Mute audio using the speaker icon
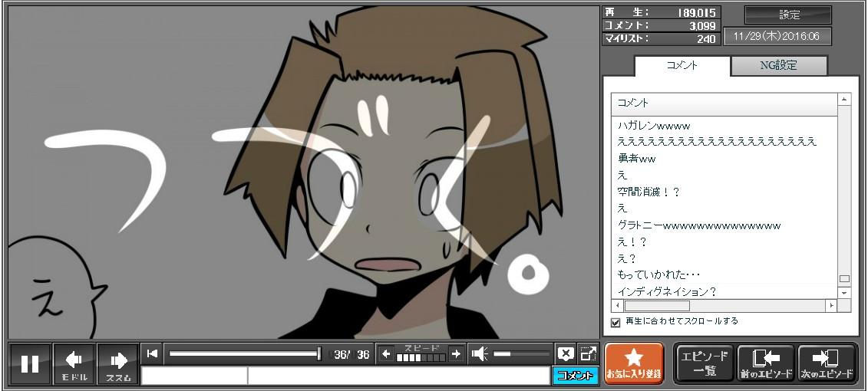The height and width of the screenshot is (391, 868). [480, 353]
